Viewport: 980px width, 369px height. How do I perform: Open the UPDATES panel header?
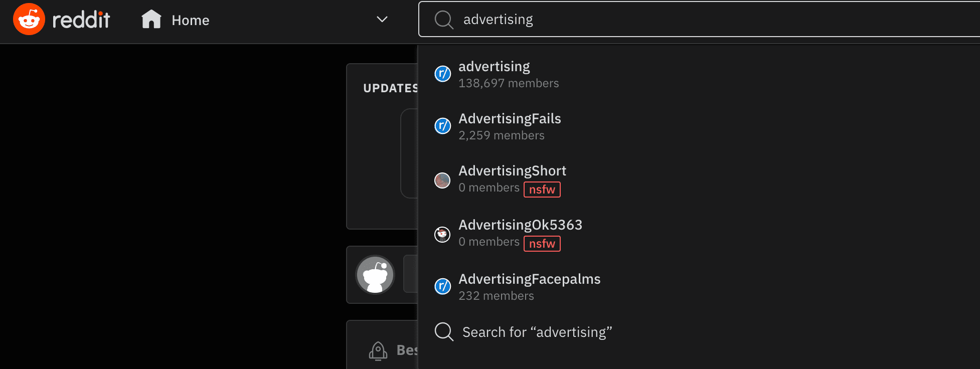390,88
